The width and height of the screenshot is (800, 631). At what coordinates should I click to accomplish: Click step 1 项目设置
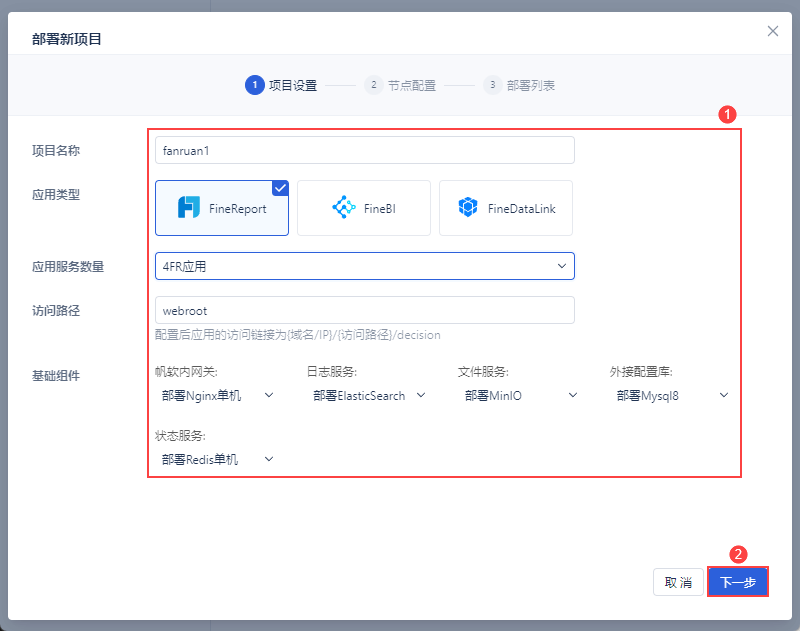click(281, 85)
